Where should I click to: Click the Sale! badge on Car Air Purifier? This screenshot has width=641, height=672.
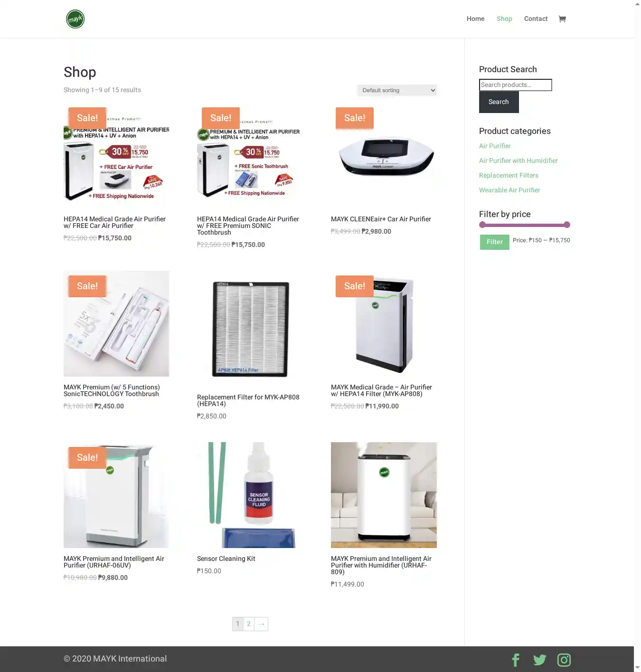(355, 118)
